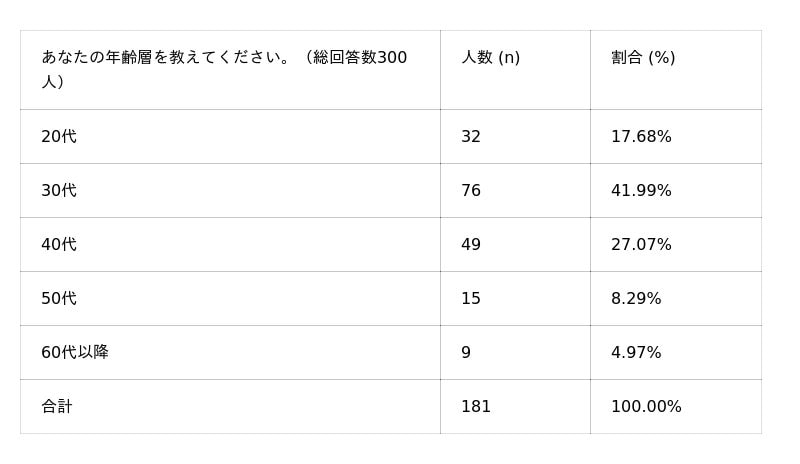
Task: Select the 割合 (%) column header
Action: (643, 58)
